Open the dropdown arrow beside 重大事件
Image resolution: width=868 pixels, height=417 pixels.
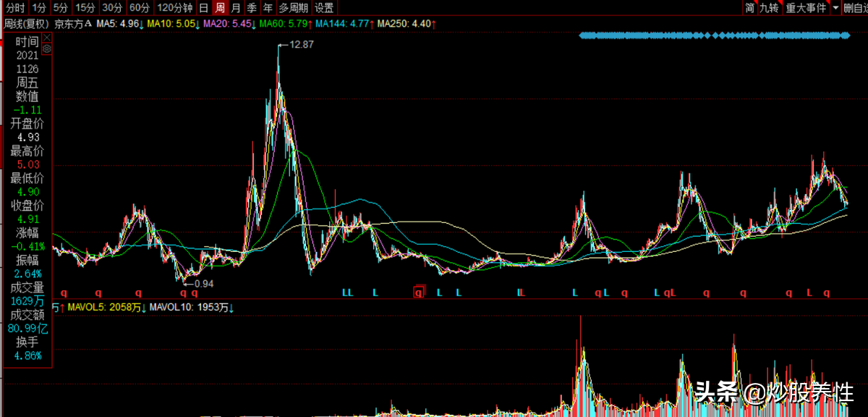[835, 8]
